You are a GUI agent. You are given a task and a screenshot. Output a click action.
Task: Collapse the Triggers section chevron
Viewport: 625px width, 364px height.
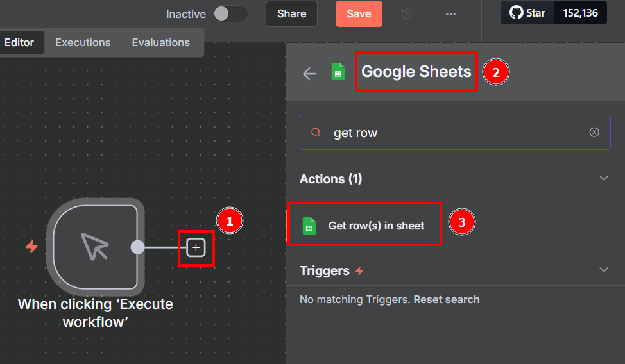603,270
